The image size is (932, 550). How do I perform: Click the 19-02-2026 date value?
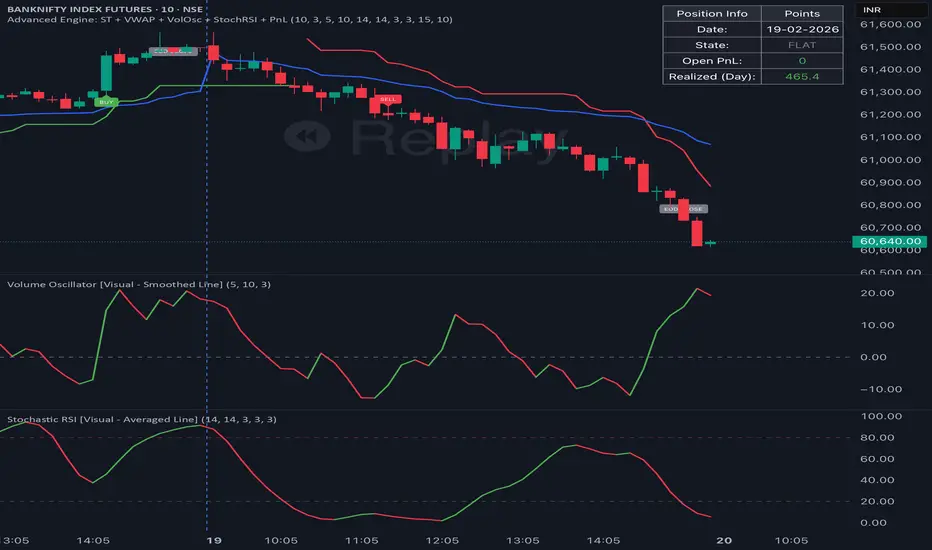coord(802,29)
